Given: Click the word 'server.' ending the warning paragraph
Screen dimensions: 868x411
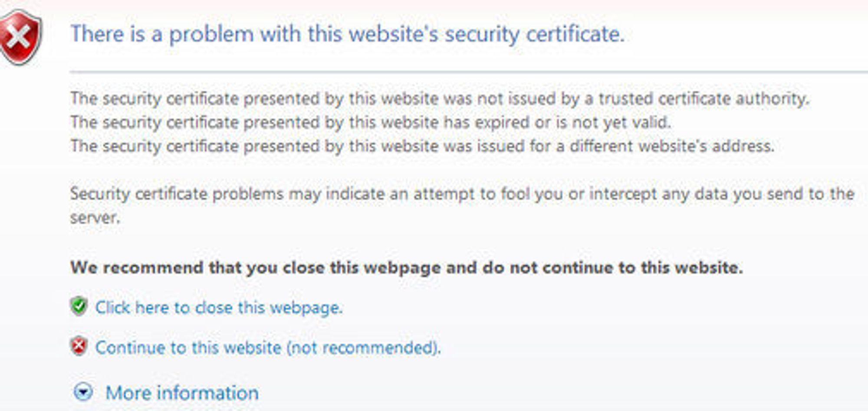Looking at the screenshot, I should [x=95, y=217].
